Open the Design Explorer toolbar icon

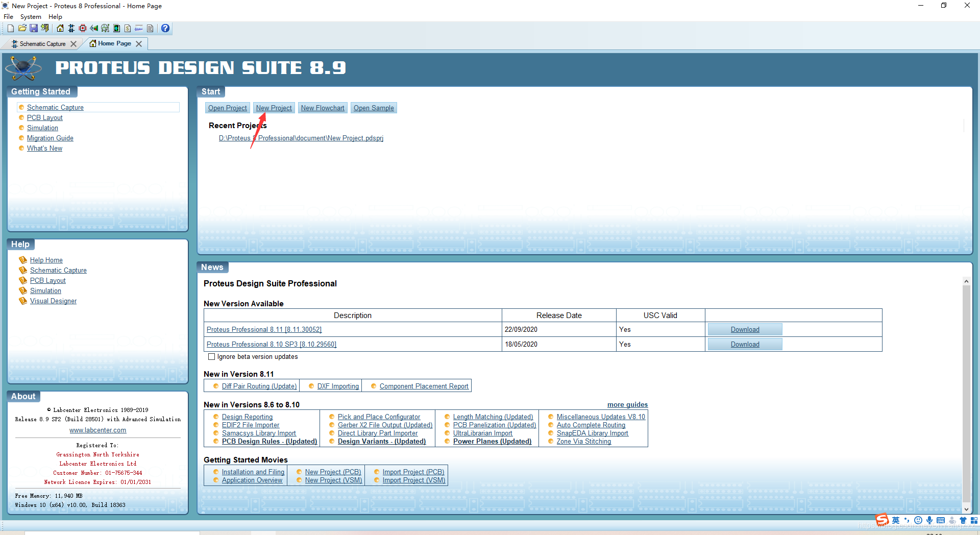pos(116,29)
